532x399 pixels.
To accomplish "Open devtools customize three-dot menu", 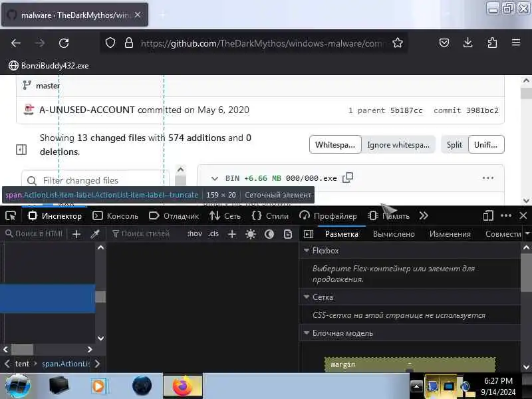I will [506, 215].
